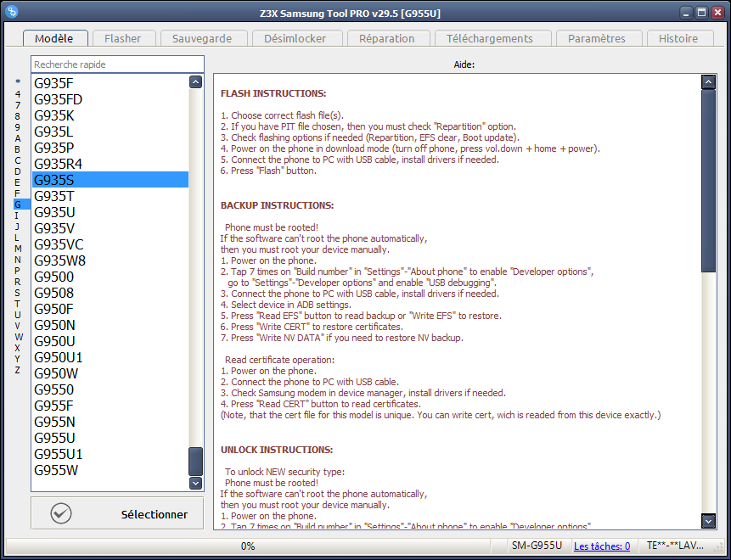Screen dimensions: 731x560
Task: Select model G950W
Action: pos(110,373)
